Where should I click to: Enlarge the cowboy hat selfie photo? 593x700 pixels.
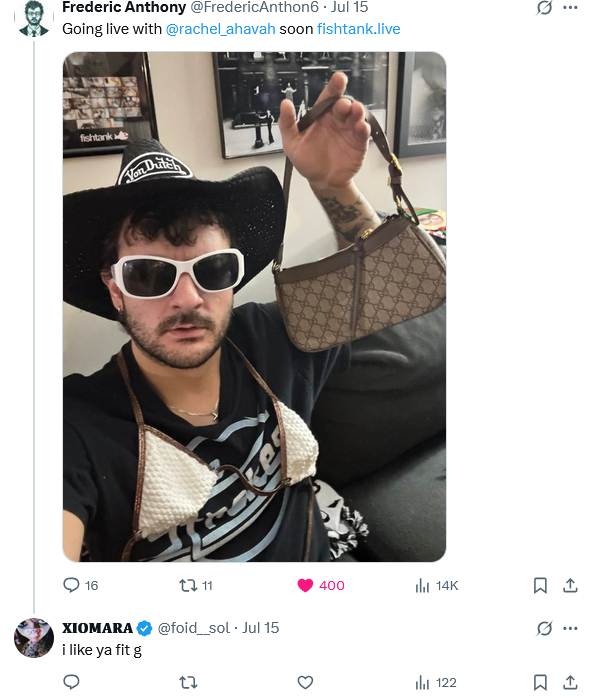point(254,307)
